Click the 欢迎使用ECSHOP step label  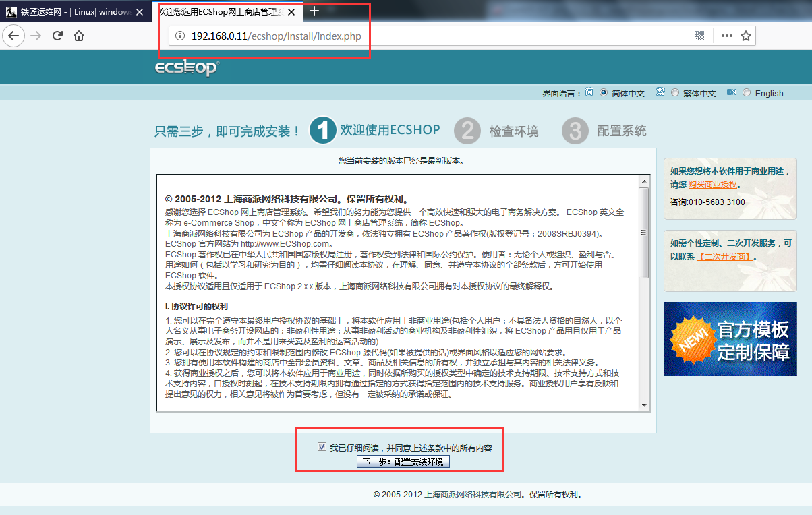[x=390, y=130]
